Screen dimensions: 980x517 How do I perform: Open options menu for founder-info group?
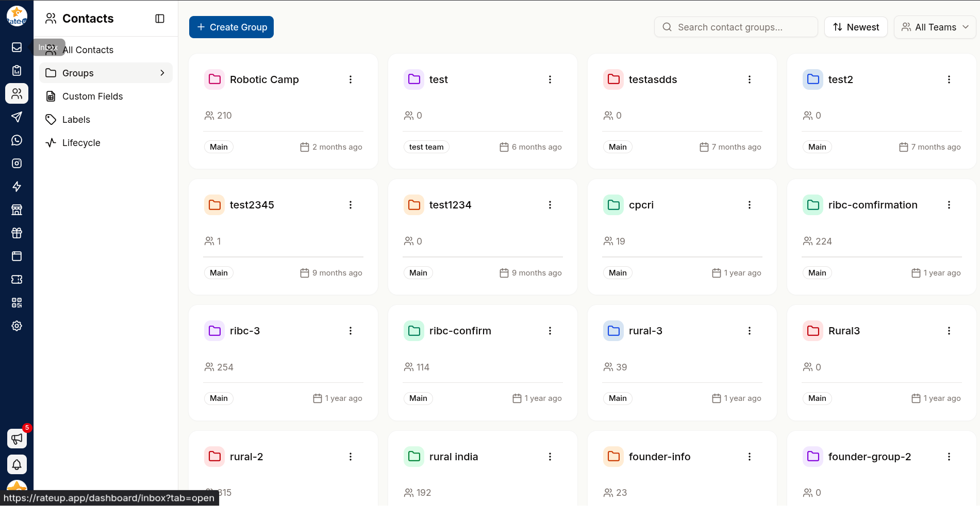(x=750, y=457)
